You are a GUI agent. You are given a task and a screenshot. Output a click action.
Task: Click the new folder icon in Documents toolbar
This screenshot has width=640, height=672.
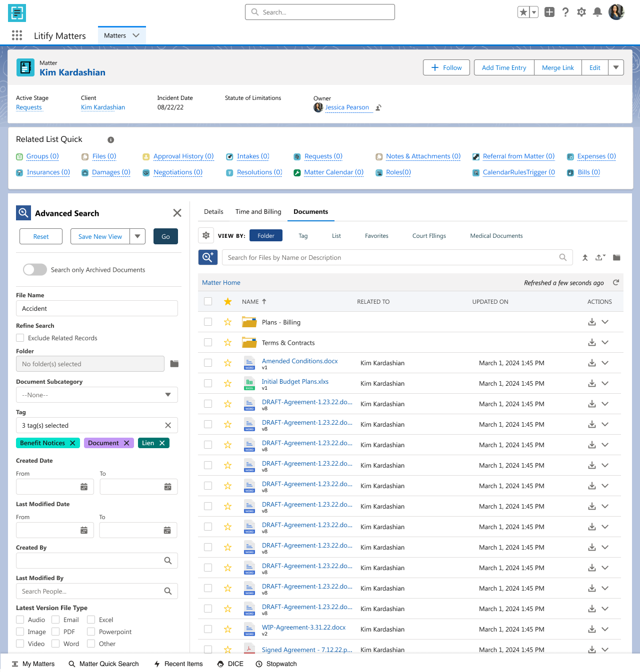(617, 257)
